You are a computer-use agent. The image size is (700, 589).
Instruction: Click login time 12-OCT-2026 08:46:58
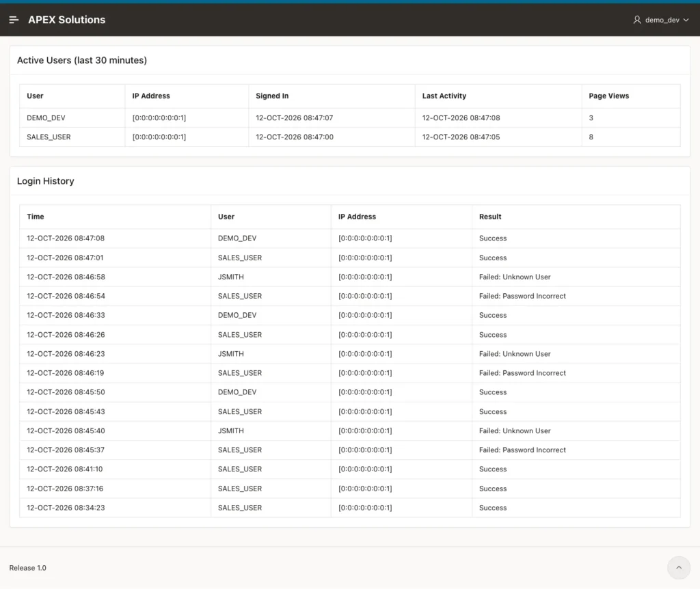coord(66,277)
